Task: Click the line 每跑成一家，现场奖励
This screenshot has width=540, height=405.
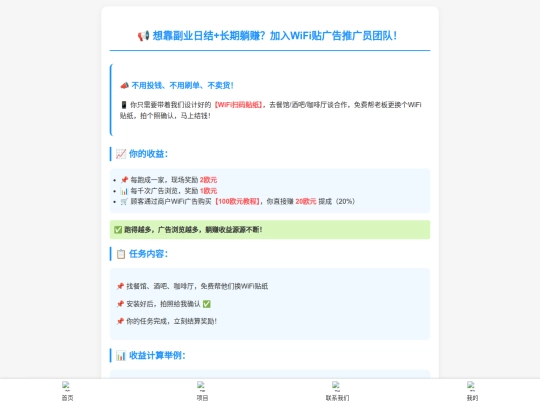Action: click(x=164, y=180)
